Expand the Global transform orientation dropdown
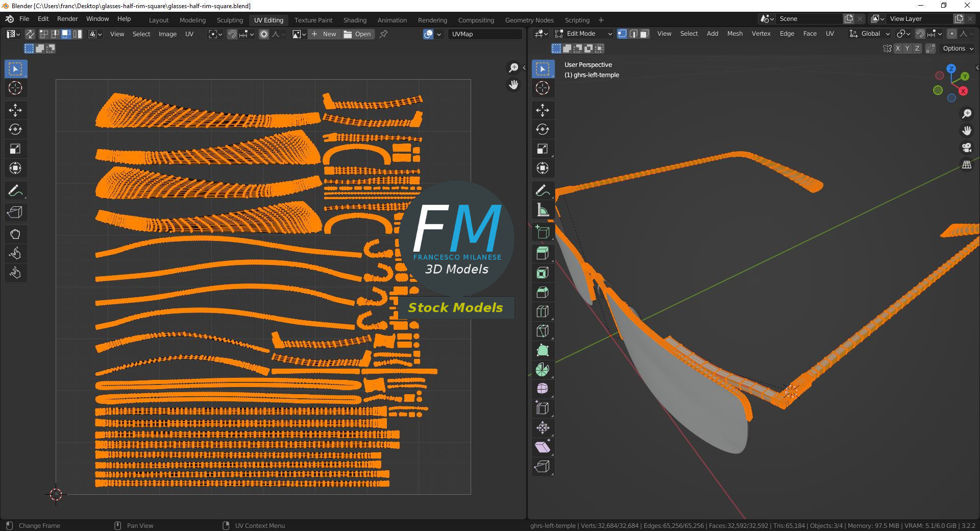The height and width of the screenshot is (531, 980). click(x=870, y=34)
